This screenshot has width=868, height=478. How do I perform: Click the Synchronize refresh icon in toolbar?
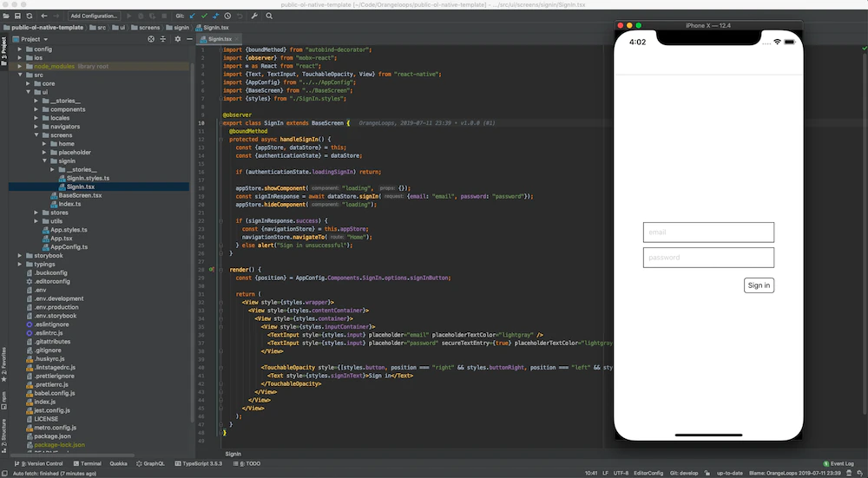[30, 16]
